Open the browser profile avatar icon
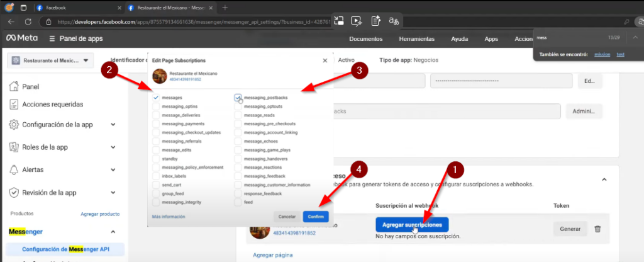The width and height of the screenshot is (644, 262). pos(9,8)
